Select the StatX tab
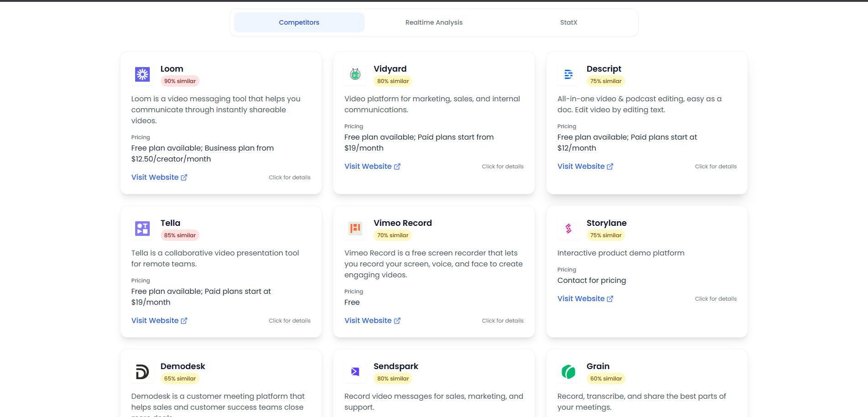Screen dimensions: 868x417 [568, 22]
